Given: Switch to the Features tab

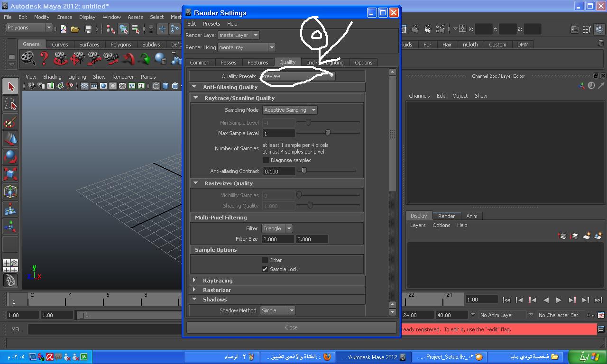Looking at the screenshot, I should point(258,63).
